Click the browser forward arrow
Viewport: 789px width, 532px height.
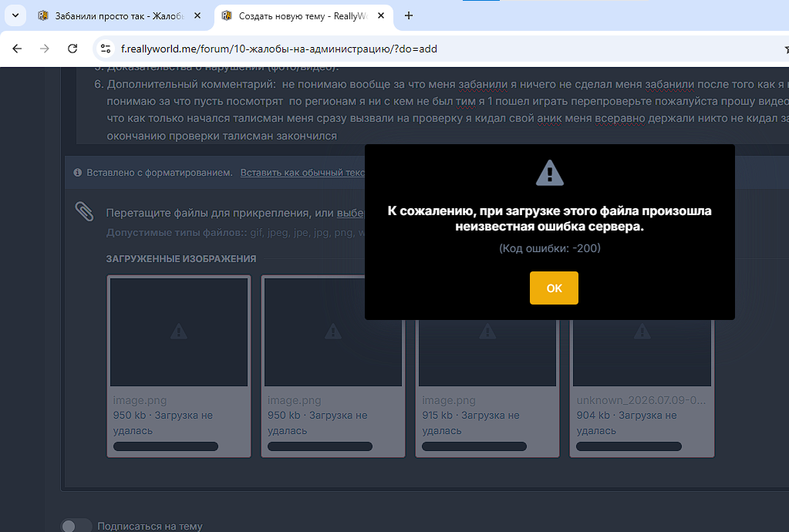tap(44, 49)
